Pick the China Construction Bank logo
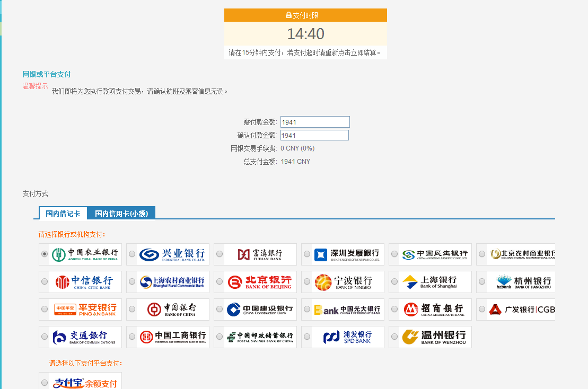Screen dimensions: 588x389 pyautogui.click(x=260, y=309)
